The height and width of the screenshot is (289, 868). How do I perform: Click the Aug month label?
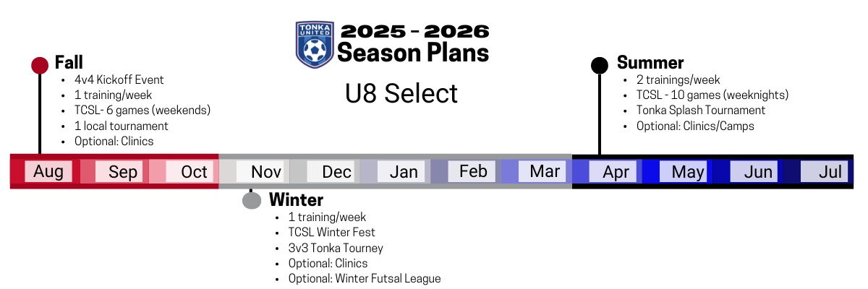[48, 172]
